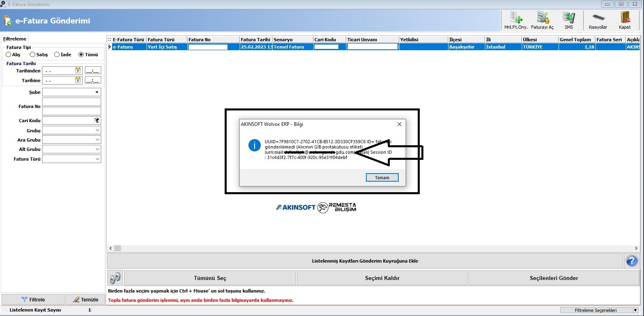Open settings gear beside Tümünü Seç

tap(115, 278)
